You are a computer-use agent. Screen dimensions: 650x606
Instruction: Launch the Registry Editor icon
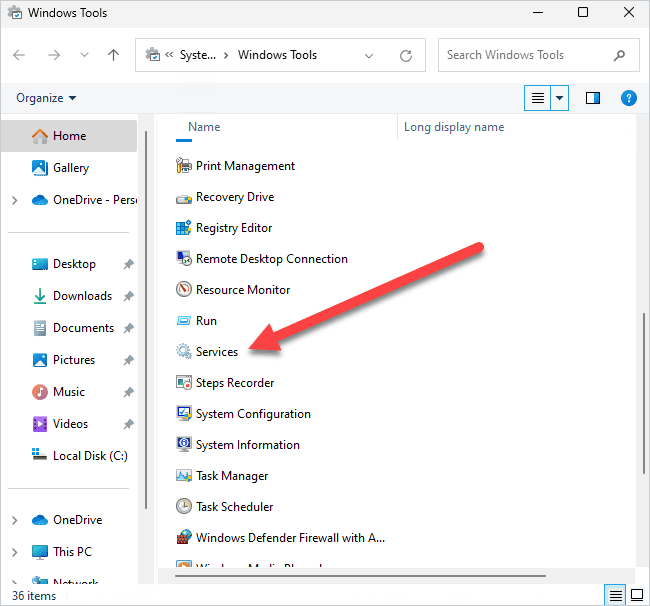point(184,228)
